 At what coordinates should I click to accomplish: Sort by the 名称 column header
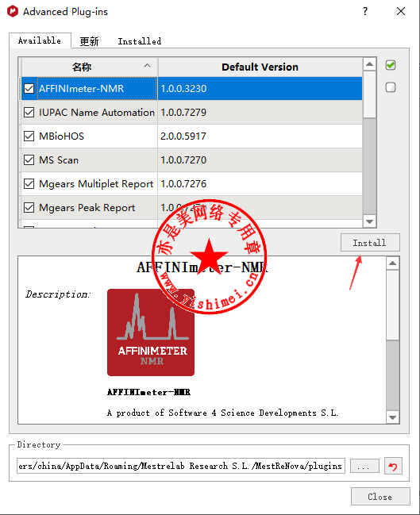90,67
